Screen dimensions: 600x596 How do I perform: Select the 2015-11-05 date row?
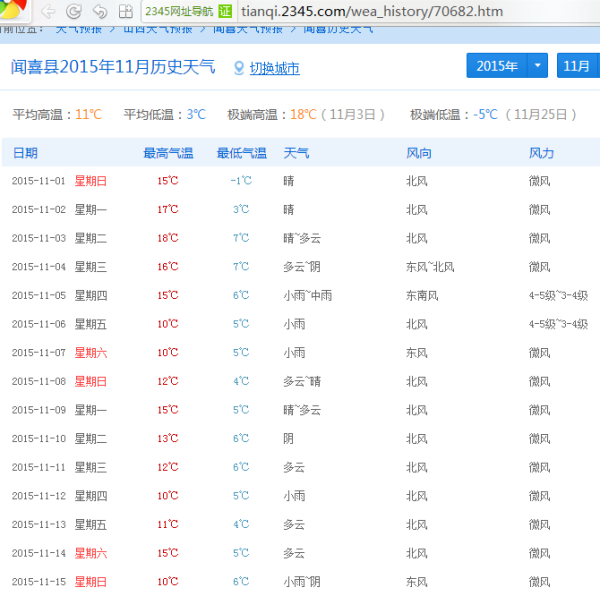click(300, 295)
